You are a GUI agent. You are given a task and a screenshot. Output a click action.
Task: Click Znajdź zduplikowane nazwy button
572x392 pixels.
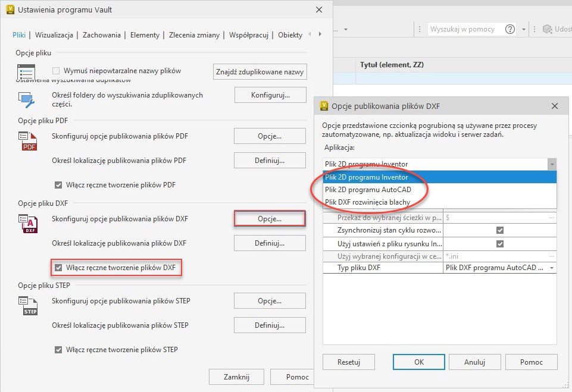pyautogui.click(x=260, y=72)
